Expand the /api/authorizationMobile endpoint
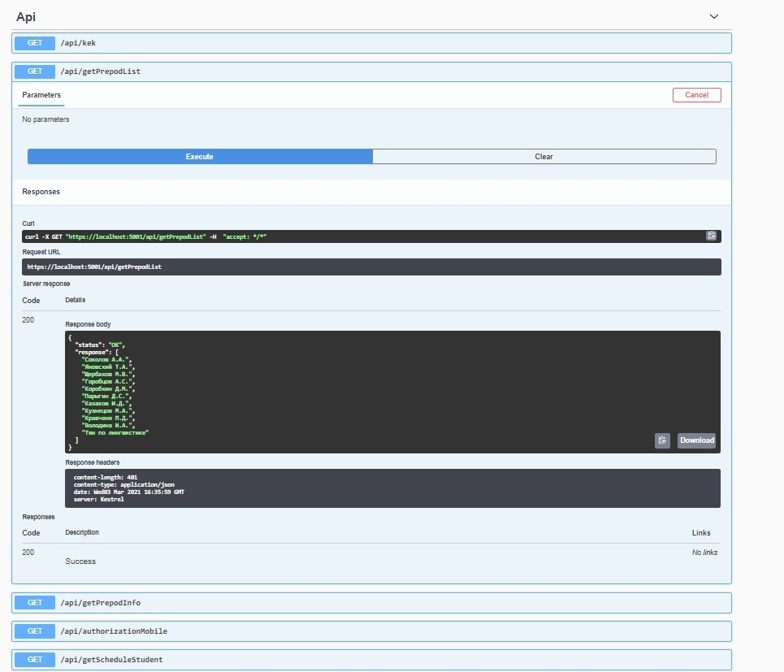Screen dimensions: 784x672 pyautogui.click(x=366, y=631)
